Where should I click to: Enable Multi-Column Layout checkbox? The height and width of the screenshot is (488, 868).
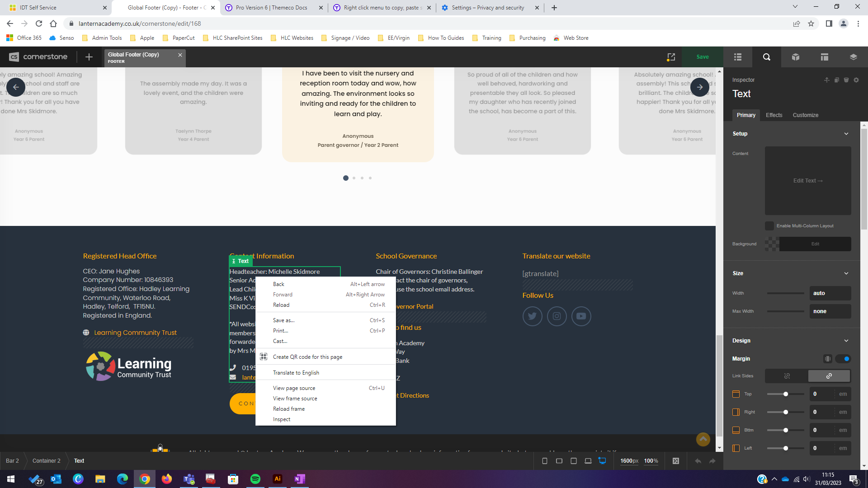[x=769, y=226]
